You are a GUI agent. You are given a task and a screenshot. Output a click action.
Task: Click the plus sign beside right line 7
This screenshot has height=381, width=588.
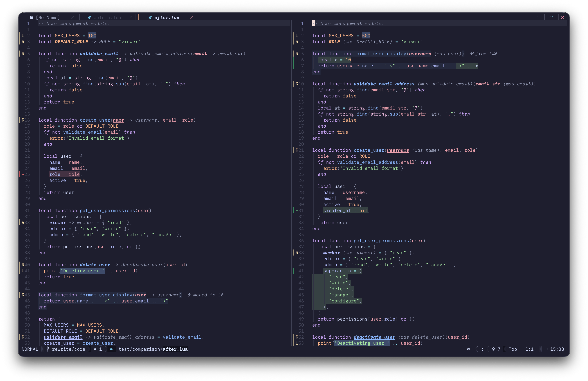coord(297,66)
